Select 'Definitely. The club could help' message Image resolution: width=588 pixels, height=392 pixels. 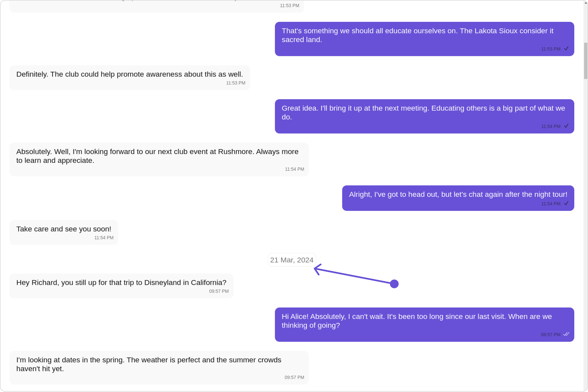click(x=130, y=78)
